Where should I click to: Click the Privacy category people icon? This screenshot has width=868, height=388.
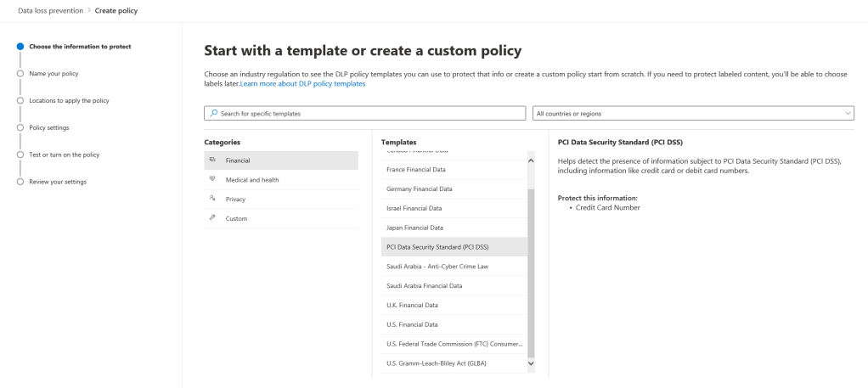coord(211,199)
